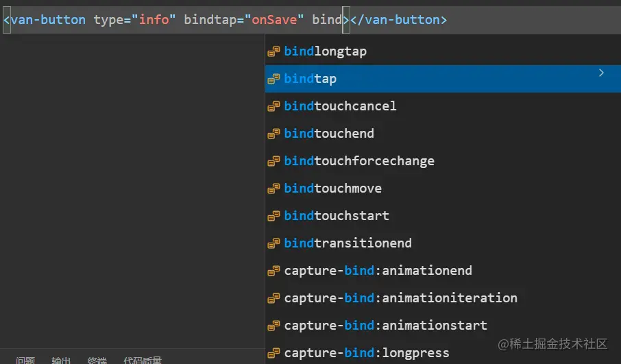Viewport: 621px width, 364px height.
Task: Click the event icon beside bindtouchend
Action: (273, 134)
